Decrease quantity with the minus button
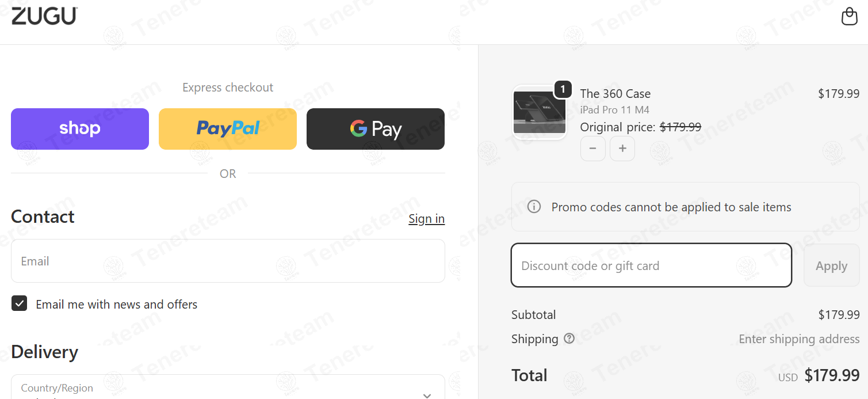868x399 pixels. [592, 149]
